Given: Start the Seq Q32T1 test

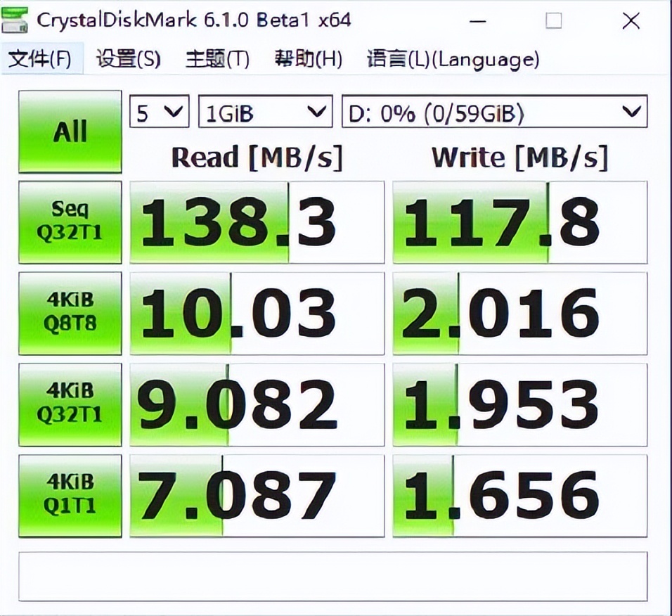Looking at the screenshot, I should click(70, 222).
